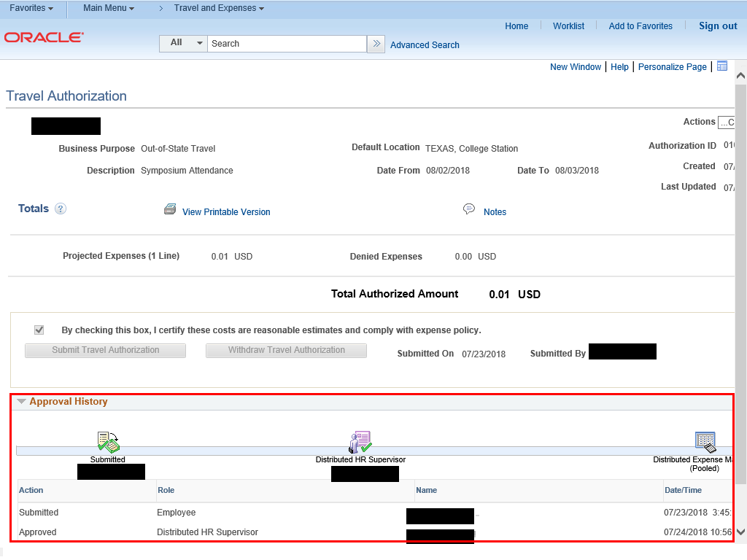Click the Distributed Expense Manager pooled icon

705,442
